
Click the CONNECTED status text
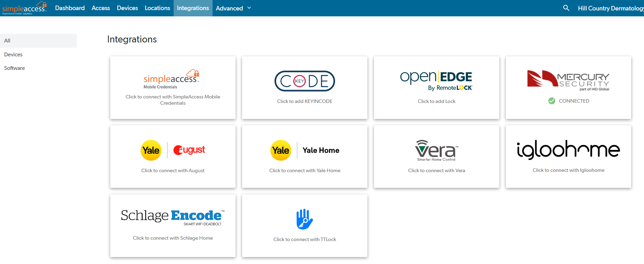(x=574, y=101)
